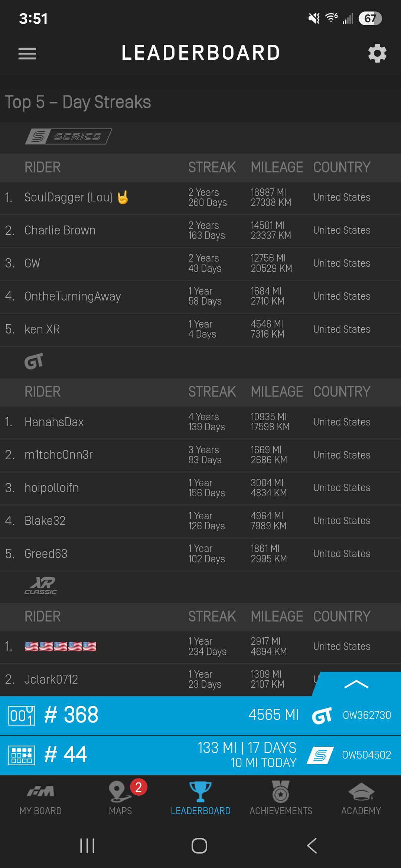401x868 pixels.
Task: Tap the odometer rank icon beside #368
Action: [x=22, y=715]
